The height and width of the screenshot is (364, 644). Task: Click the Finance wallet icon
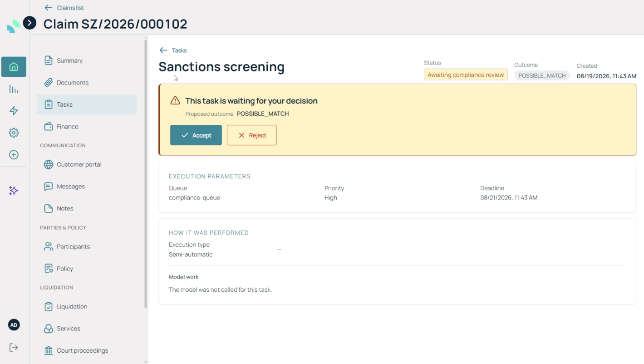[49, 126]
